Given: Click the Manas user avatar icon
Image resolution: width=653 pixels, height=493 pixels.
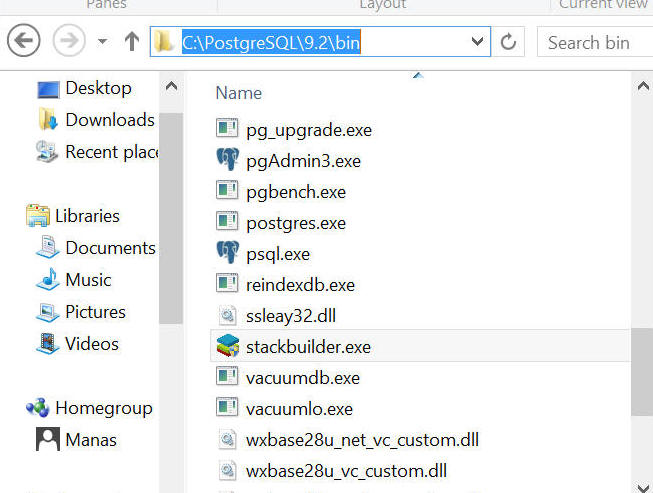Looking at the screenshot, I should [47, 439].
